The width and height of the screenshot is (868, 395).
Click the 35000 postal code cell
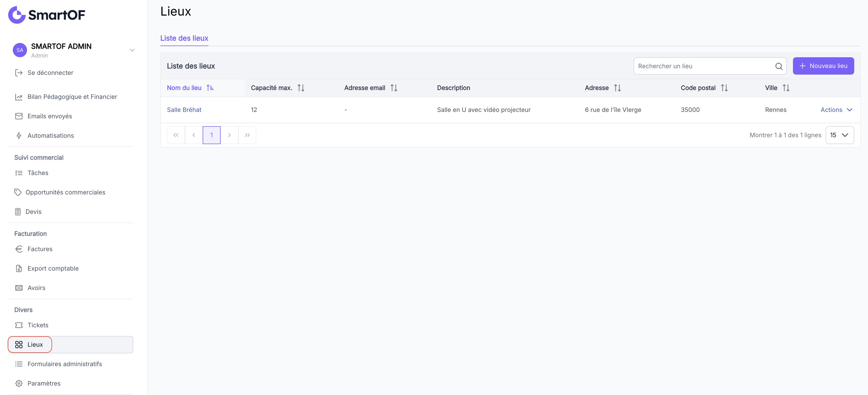click(690, 110)
